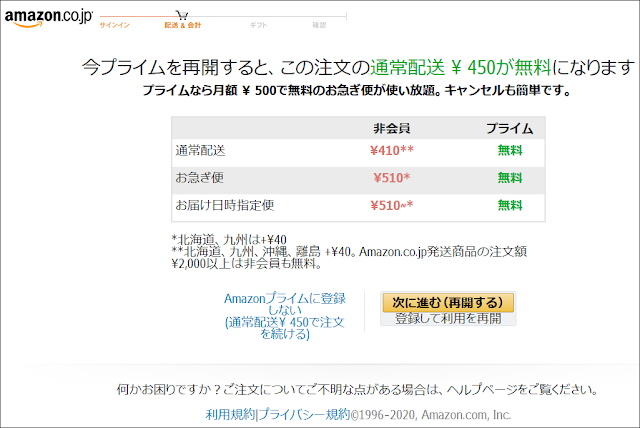
Task: Open the 利用規約 link
Action: click(x=231, y=415)
